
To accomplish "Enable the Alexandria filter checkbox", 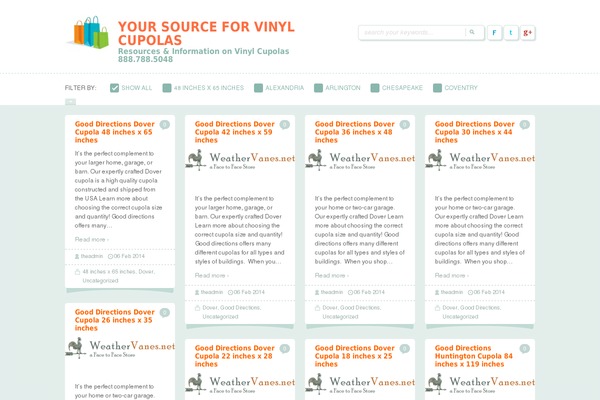I will tap(258, 88).
